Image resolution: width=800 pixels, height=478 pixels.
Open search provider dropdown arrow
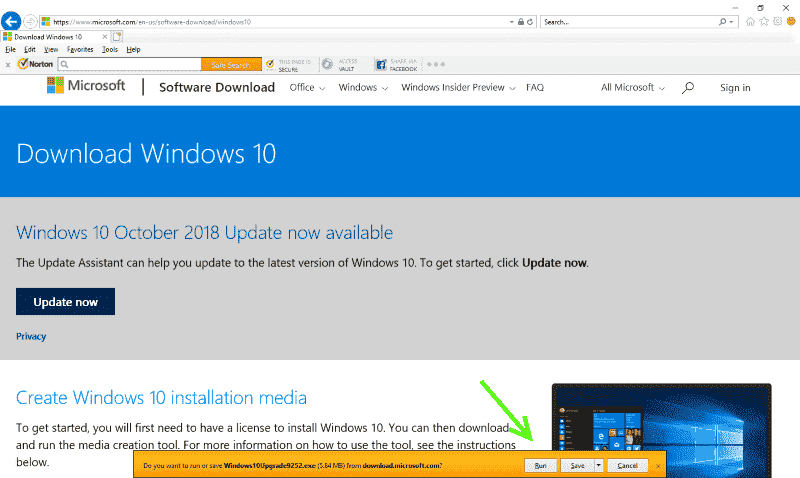(732, 22)
